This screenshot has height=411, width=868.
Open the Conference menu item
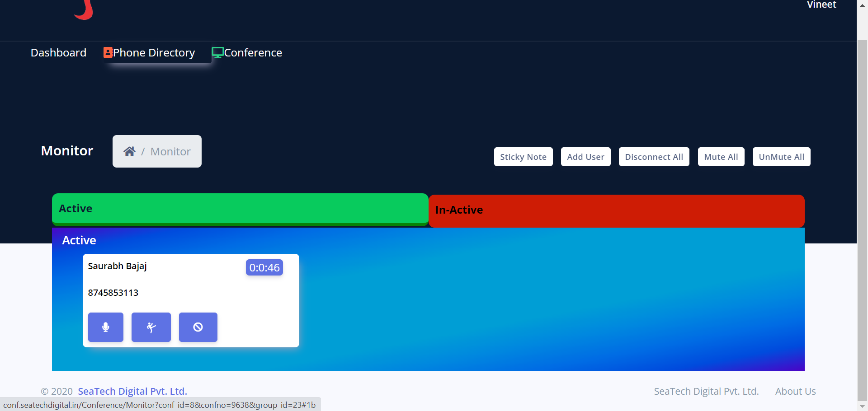pos(247,53)
